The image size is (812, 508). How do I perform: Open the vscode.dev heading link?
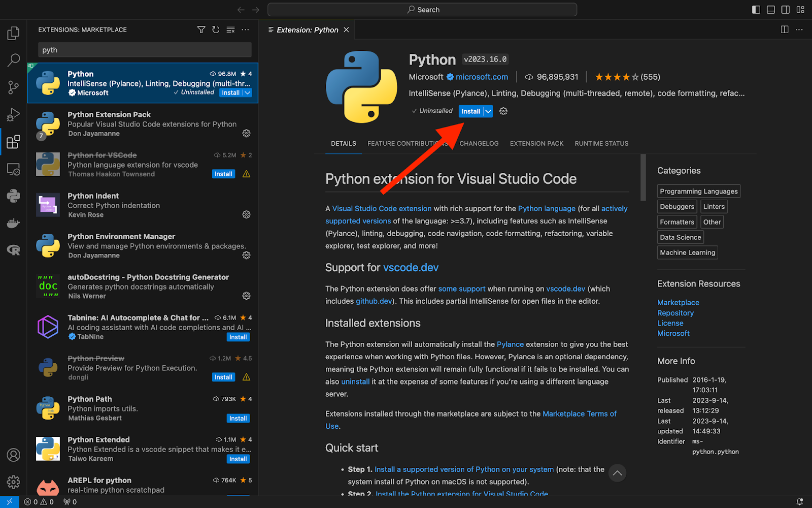point(411,268)
